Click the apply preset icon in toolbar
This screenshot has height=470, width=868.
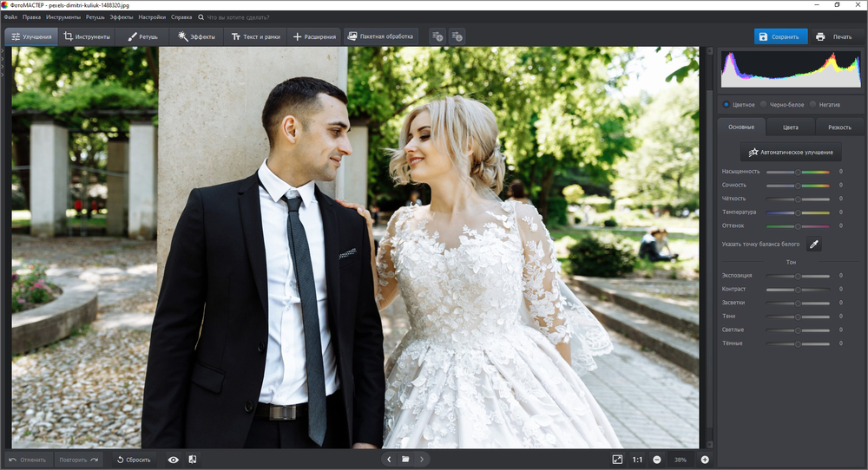pyautogui.click(x=457, y=36)
